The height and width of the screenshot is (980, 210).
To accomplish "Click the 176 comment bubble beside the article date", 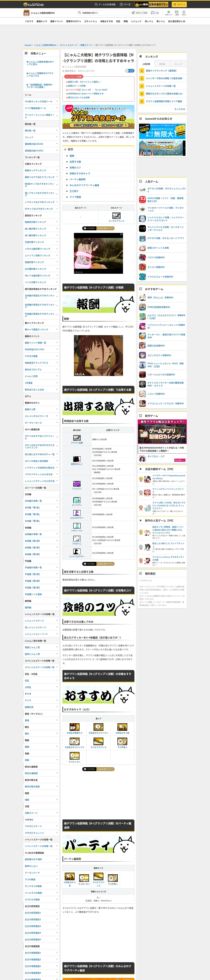I will click(130, 71).
